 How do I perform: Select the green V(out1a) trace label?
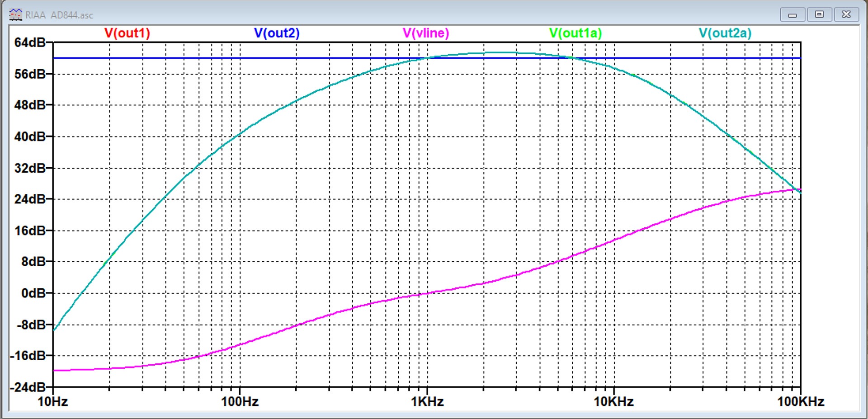576,33
